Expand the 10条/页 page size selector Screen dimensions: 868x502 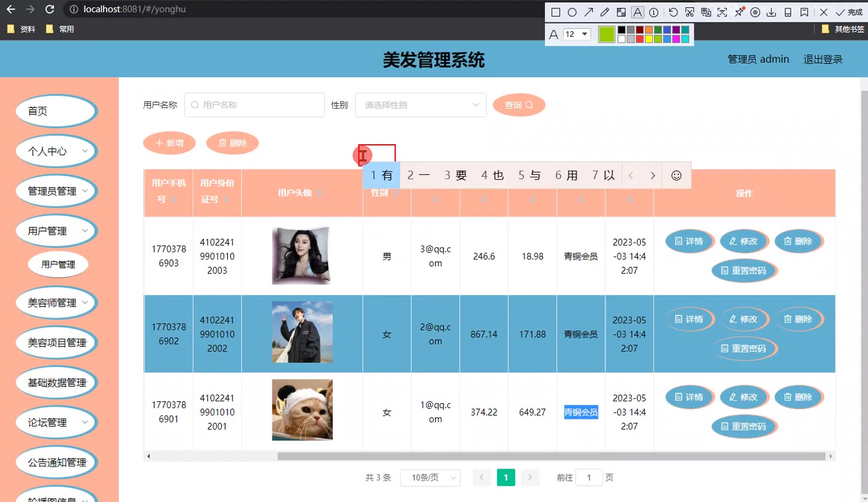[430, 478]
